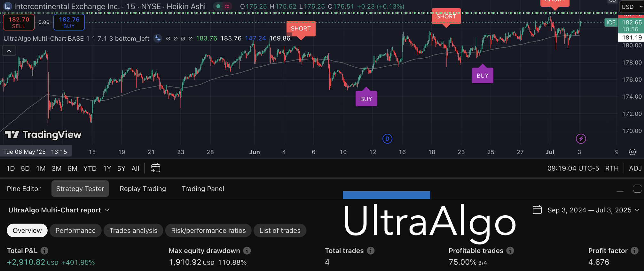644x271 pixels.
Task: Click the ICE price label tag
Action: (611, 22)
